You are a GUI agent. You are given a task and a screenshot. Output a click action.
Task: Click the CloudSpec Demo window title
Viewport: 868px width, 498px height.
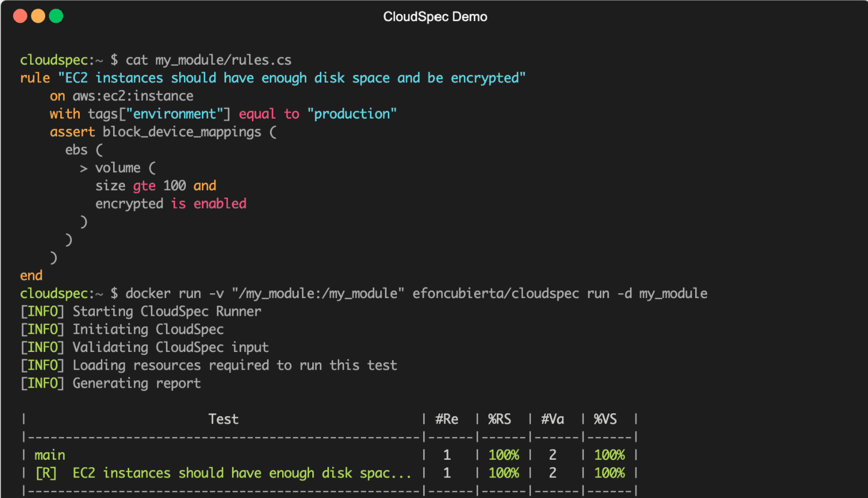435,17
